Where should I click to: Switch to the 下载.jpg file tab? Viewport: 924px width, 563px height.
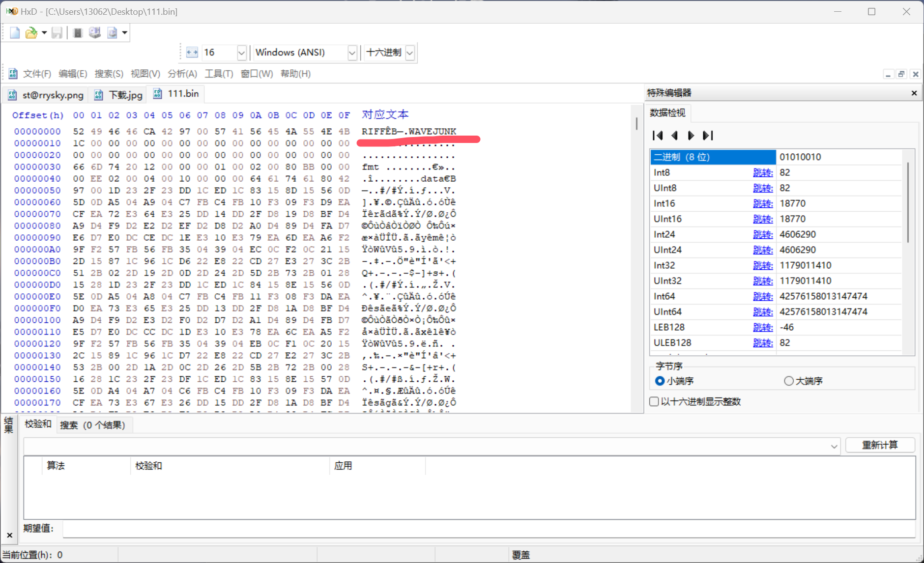(x=120, y=95)
